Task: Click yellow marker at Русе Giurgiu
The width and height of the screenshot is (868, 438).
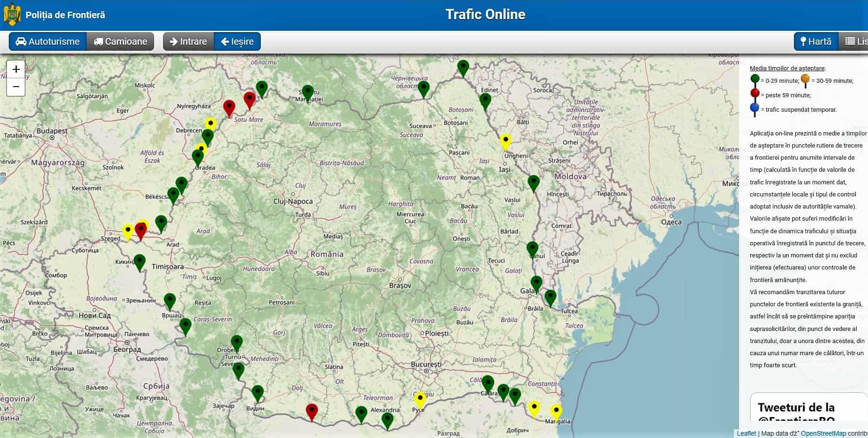Action: point(420,401)
